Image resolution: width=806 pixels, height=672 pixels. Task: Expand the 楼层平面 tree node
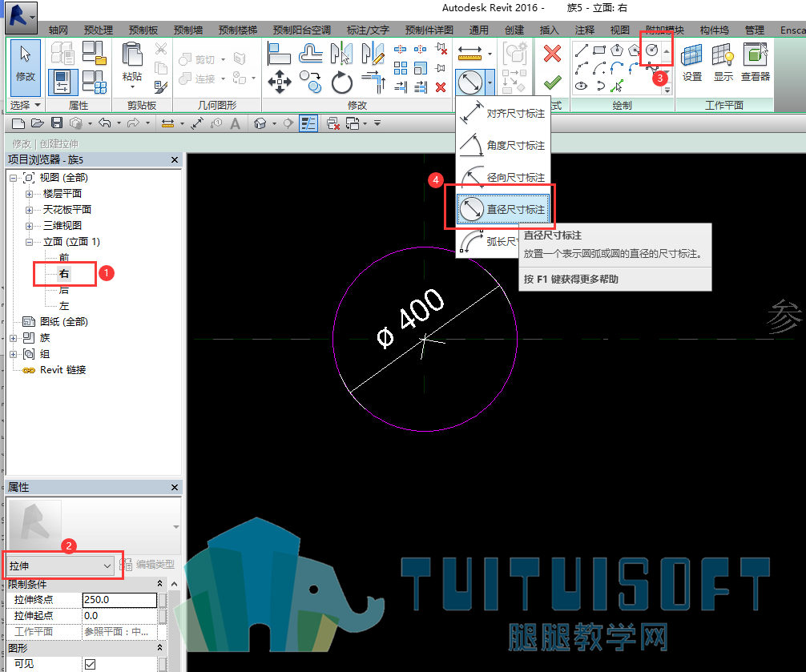(x=30, y=194)
